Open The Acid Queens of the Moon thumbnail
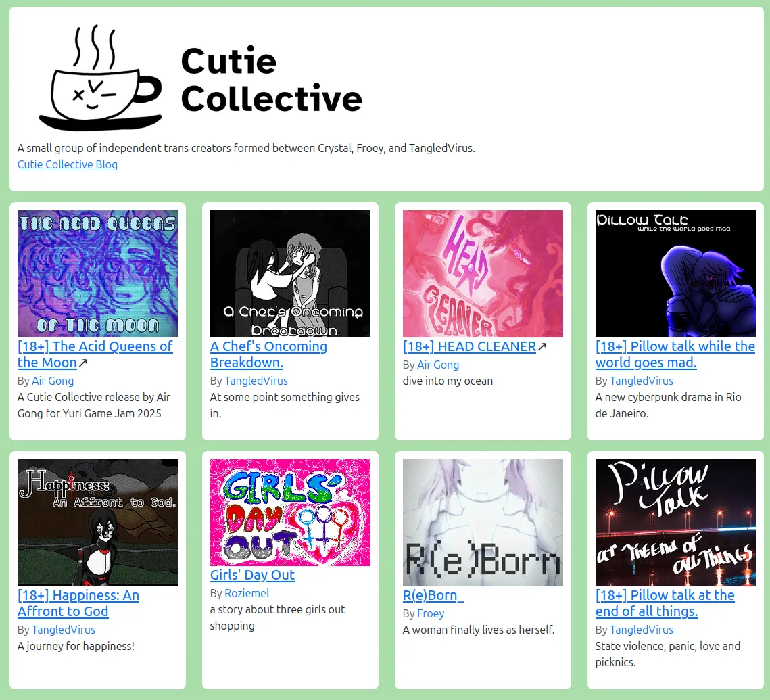Image resolution: width=770 pixels, height=700 pixels. coord(97,274)
